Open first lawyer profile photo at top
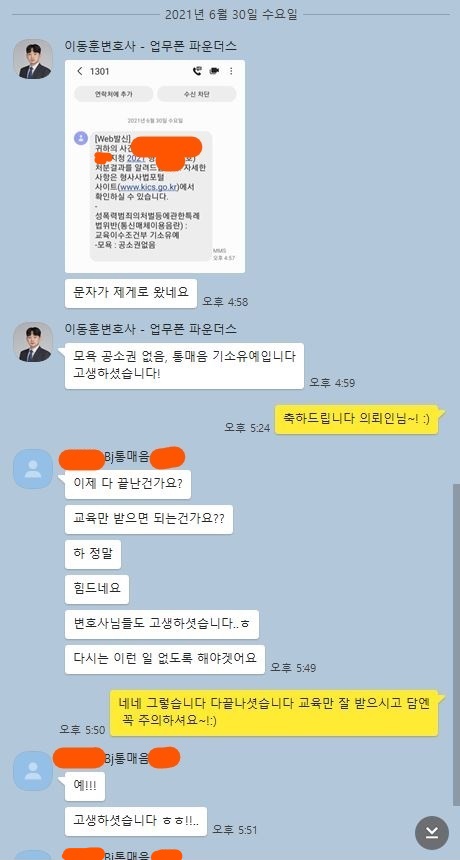The height and width of the screenshot is (860, 460). click(33, 59)
